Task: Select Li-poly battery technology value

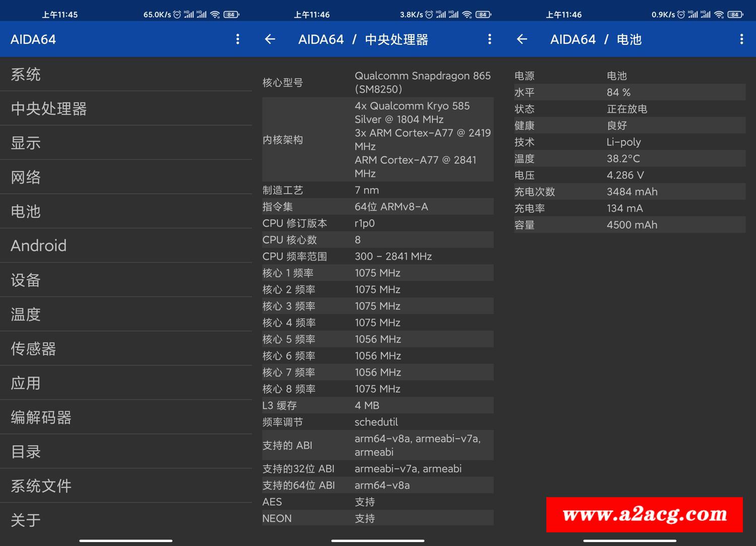Action: [623, 142]
